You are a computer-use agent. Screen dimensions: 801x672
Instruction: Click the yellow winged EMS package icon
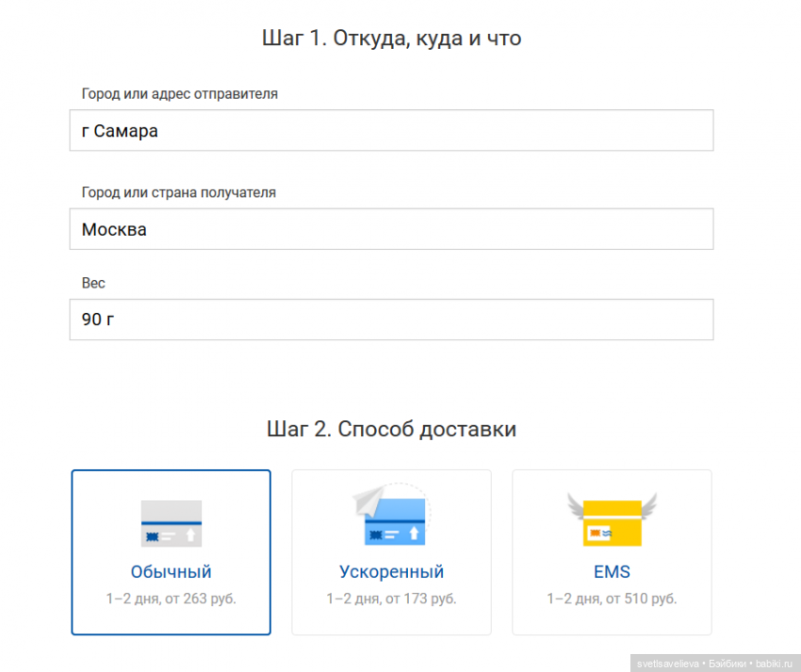coord(612,523)
